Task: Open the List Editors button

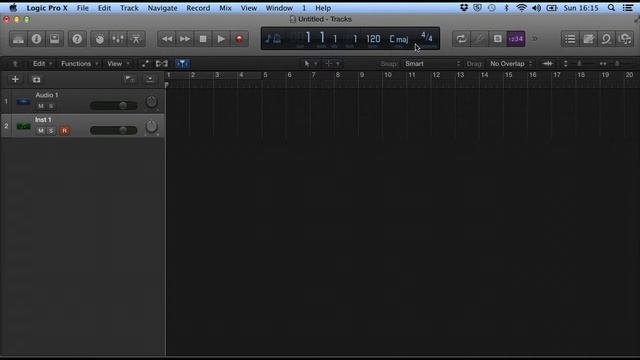Action: 570,39
